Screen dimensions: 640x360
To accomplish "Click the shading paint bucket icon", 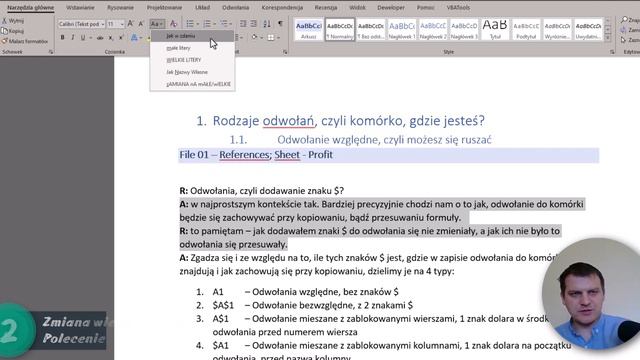I will click(x=254, y=38).
